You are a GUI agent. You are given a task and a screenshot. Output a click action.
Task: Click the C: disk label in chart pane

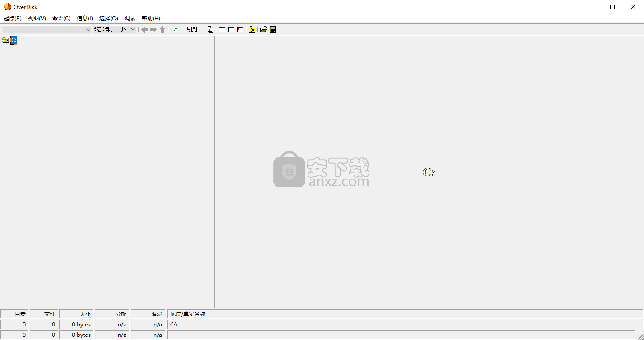click(429, 172)
